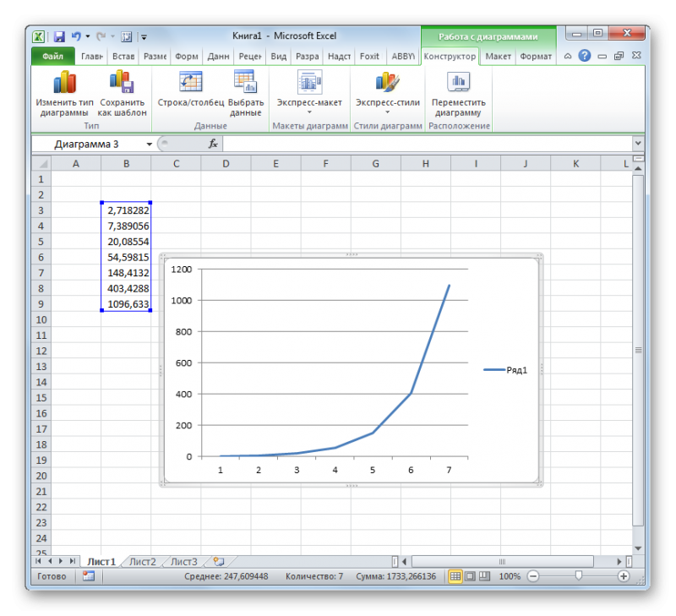Click the fx Insert Function icon
The height and width of the screenshot is (616, 676).
213,144
